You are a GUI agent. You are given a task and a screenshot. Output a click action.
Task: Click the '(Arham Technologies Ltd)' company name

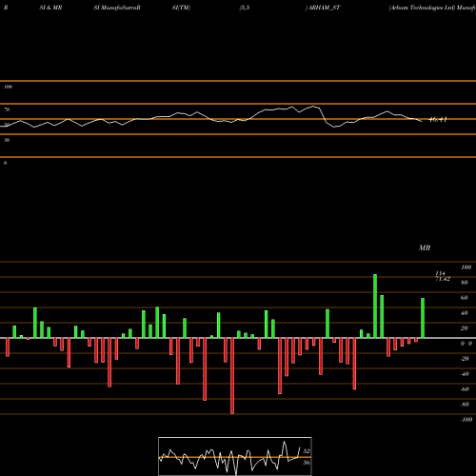click(422, 8)
